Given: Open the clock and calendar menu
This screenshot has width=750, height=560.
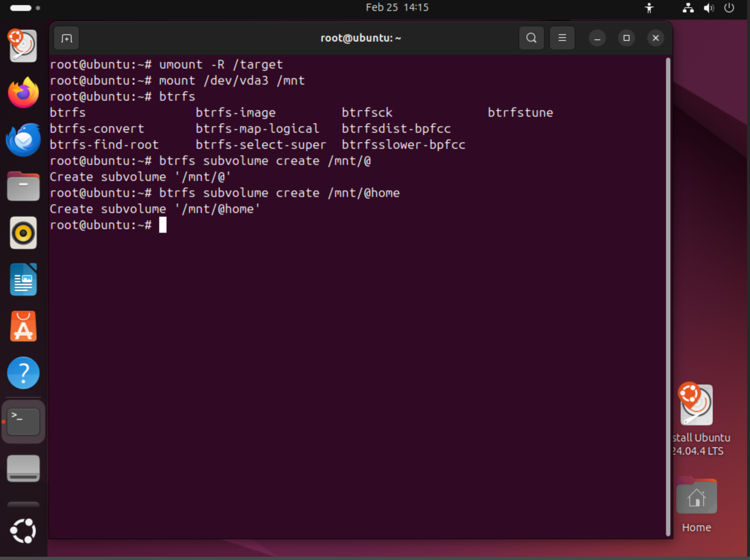Looking at the screenshot, I should [x=397, y=8].
